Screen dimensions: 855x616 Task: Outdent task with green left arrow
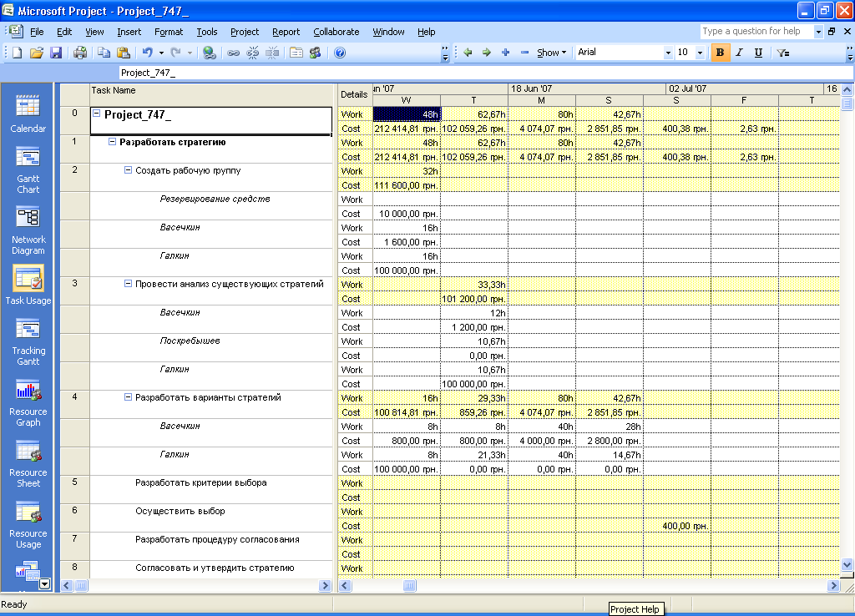pyautogui.click(x=468, y=53)
